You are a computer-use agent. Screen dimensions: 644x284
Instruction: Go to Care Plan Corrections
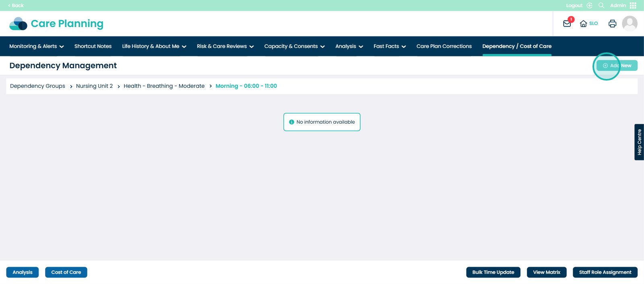(444, 46)
